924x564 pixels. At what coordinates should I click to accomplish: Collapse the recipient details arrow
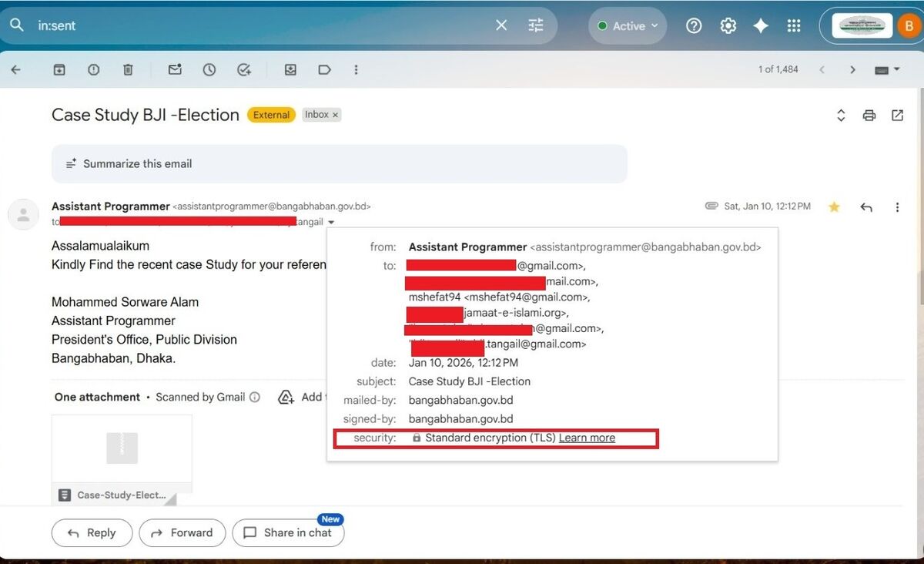coord(330,222)
